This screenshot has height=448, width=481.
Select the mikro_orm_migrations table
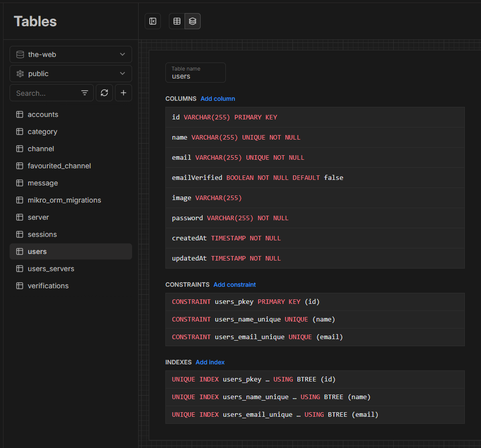tap(64, 200)
